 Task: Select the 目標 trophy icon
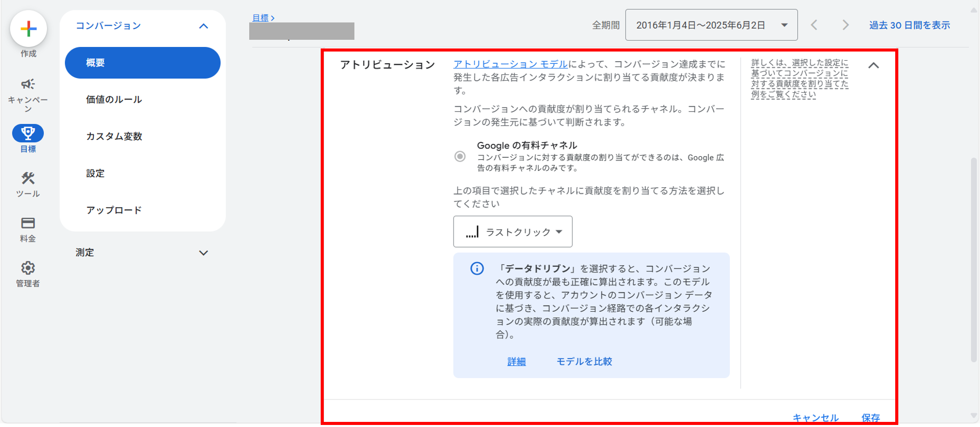click(28, 133)
